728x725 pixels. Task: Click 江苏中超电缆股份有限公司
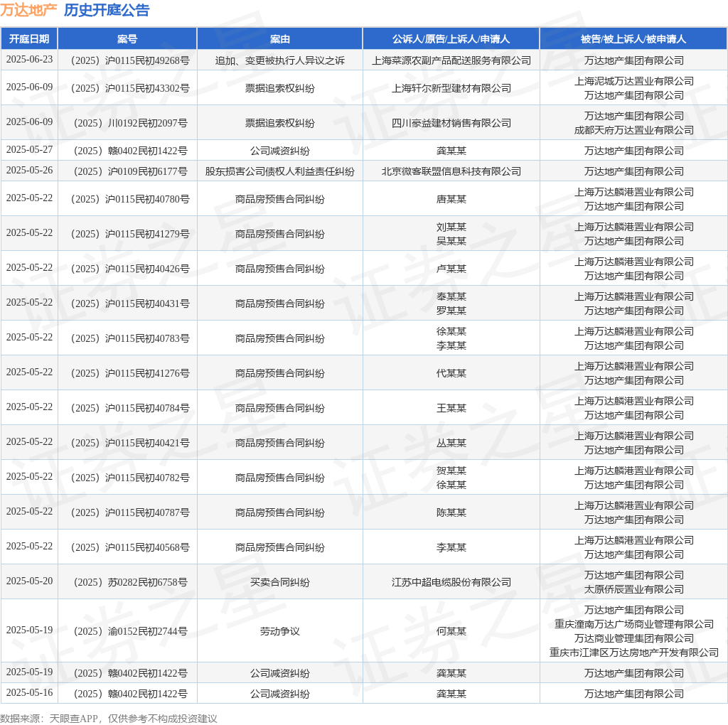[451, 582]
